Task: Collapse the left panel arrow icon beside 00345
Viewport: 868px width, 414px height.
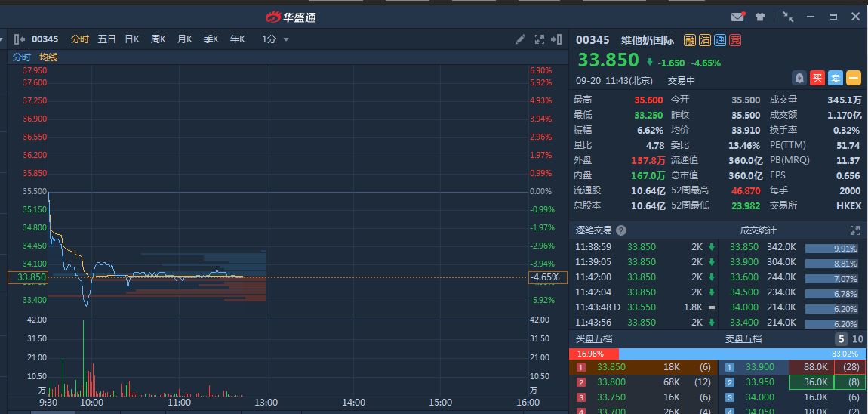Action: (20, 39)
